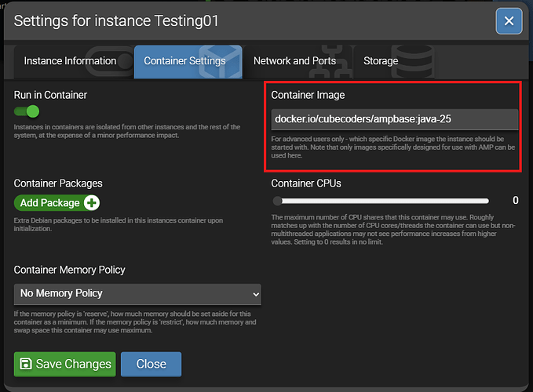Click the chevron arrow of No Memory Policy
Image resolution: width=533 pixels, height=392 pixels.
coord(254,293)
